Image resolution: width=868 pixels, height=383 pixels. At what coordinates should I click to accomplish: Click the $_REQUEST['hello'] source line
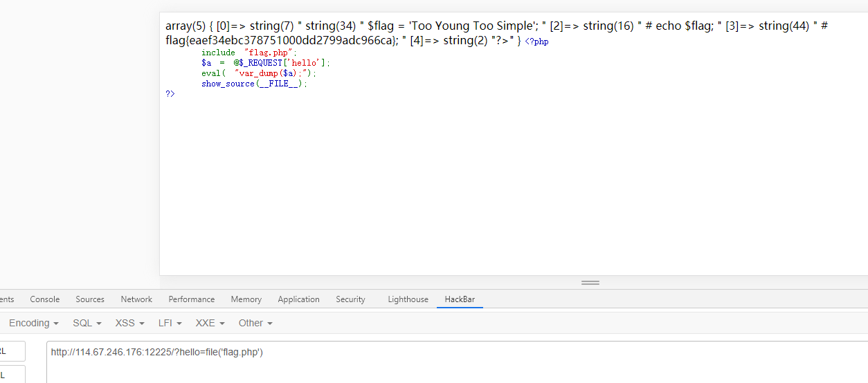pyautogui.click(x=266, y=62)
